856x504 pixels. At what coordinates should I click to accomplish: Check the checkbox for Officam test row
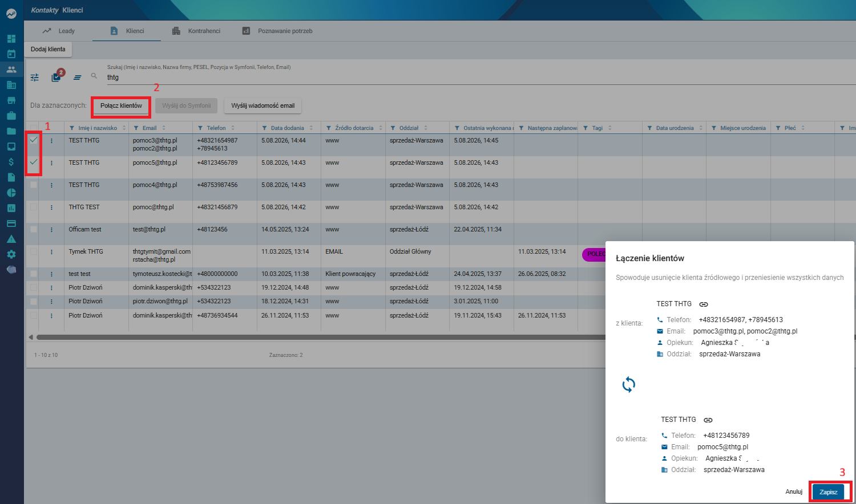[34, 229]
